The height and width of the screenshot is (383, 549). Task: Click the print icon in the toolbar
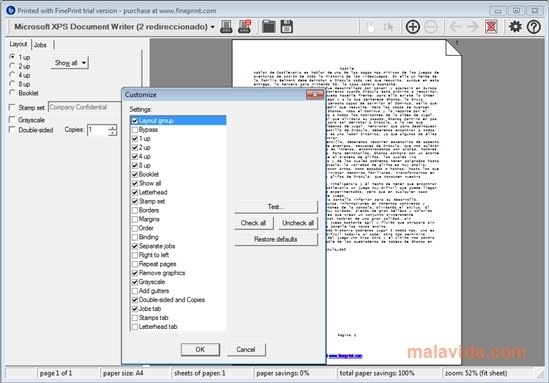(x=226, y=27)
